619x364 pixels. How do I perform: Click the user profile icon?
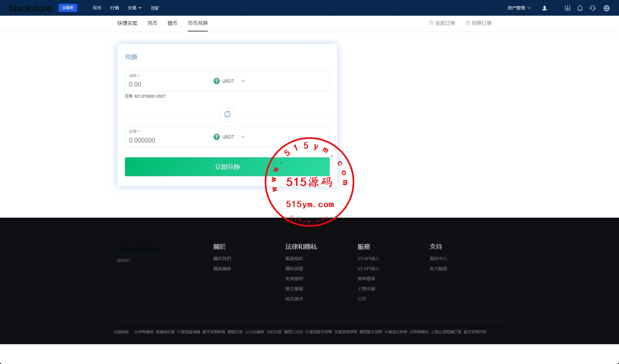(545, 8)
